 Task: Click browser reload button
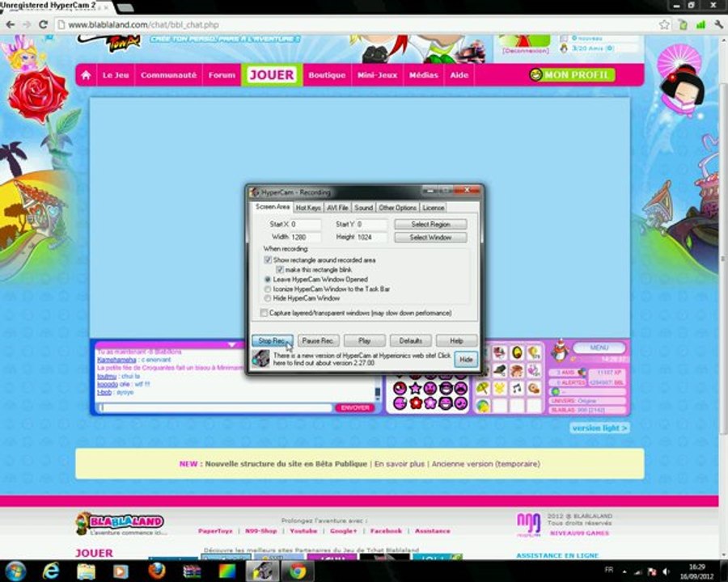pos(43,24)
